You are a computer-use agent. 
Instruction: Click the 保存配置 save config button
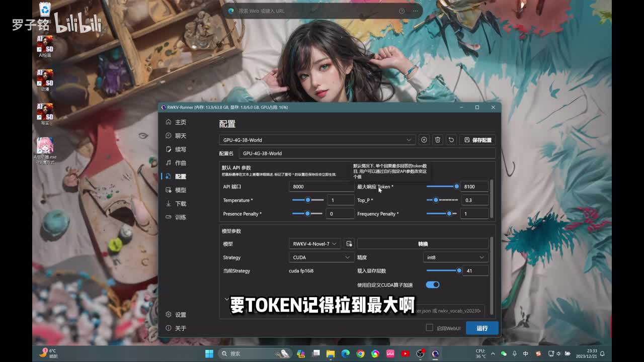(477, 140)
